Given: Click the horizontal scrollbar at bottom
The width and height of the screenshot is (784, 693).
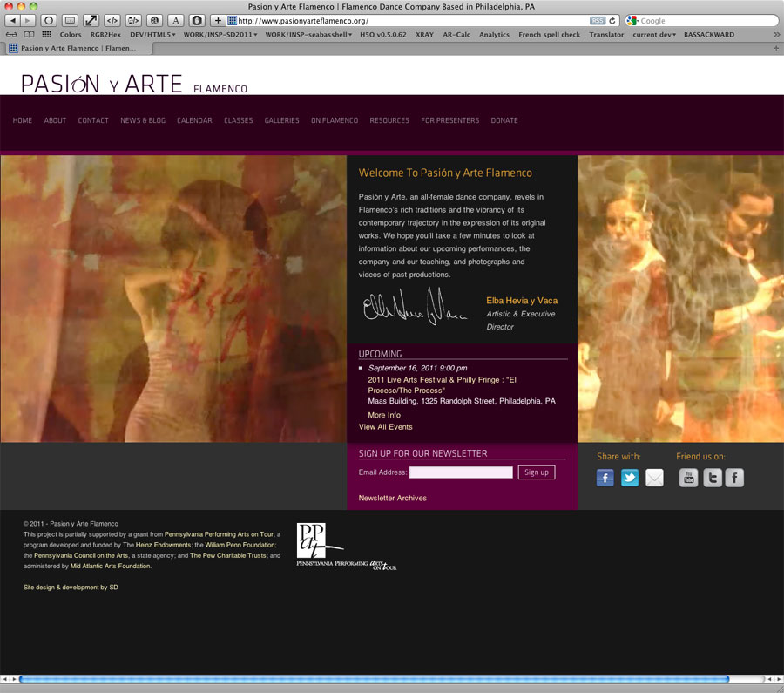Looking at the screenshot, I should 375,679.
